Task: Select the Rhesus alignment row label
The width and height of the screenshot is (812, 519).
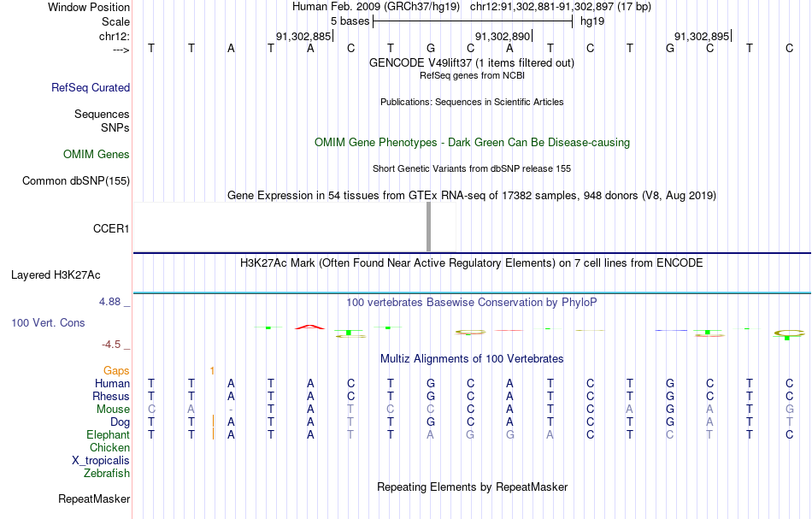Action: pyautogui.click(x=111, y=396)
